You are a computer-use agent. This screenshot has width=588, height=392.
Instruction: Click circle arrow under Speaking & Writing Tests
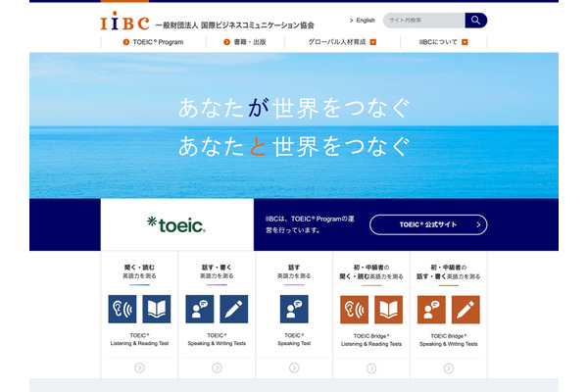click(217, 368)
